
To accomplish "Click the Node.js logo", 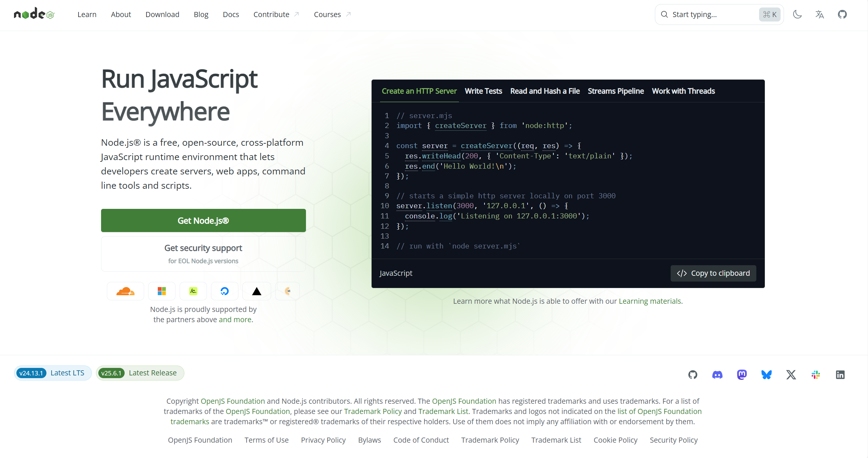I will 34,14.
